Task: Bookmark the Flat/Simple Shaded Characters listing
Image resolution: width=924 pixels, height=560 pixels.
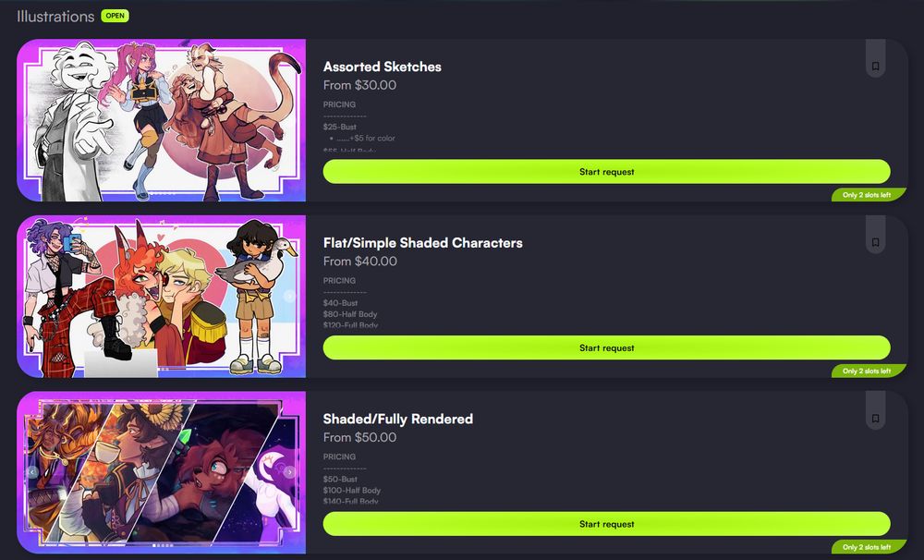Action: coord(875,242)
